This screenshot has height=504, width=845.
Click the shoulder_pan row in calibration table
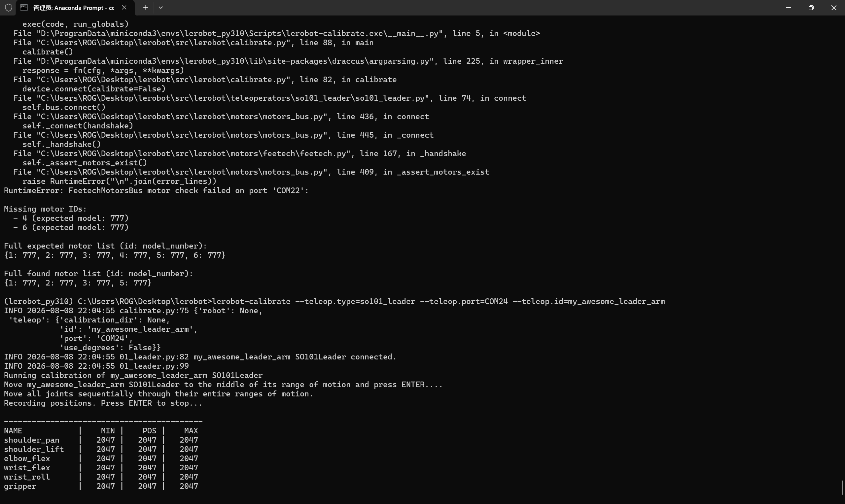click(101, 440)
